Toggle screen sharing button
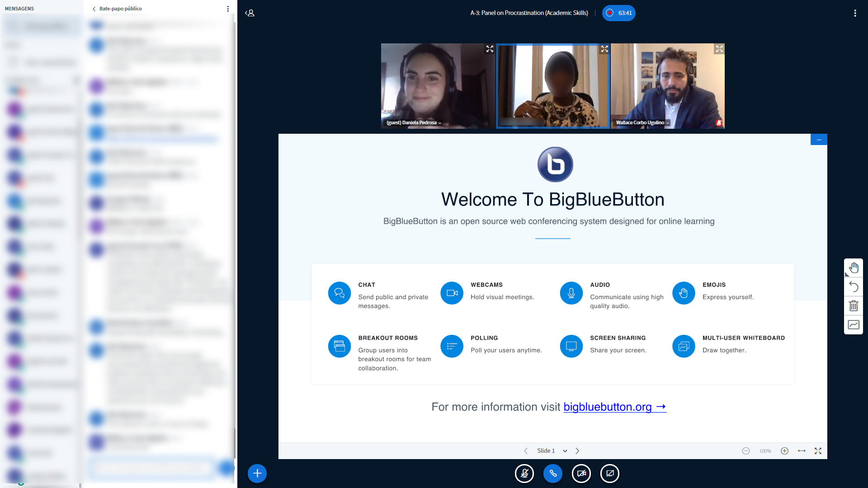 click(610, 474)
